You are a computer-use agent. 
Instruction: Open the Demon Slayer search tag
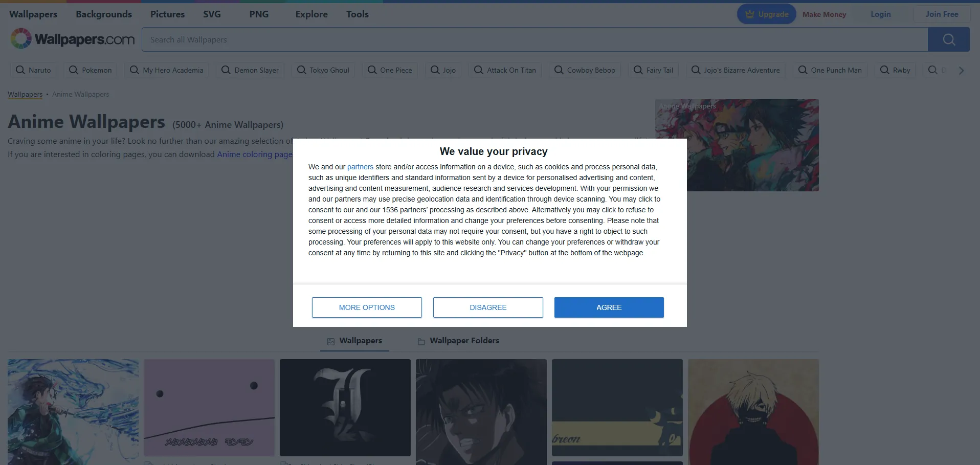[250, 70]
